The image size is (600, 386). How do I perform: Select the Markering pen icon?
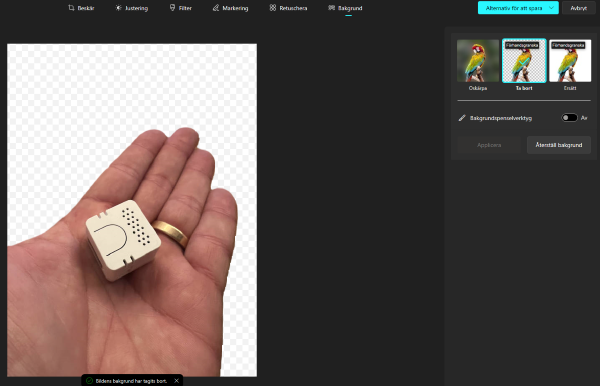click(216, 8)
